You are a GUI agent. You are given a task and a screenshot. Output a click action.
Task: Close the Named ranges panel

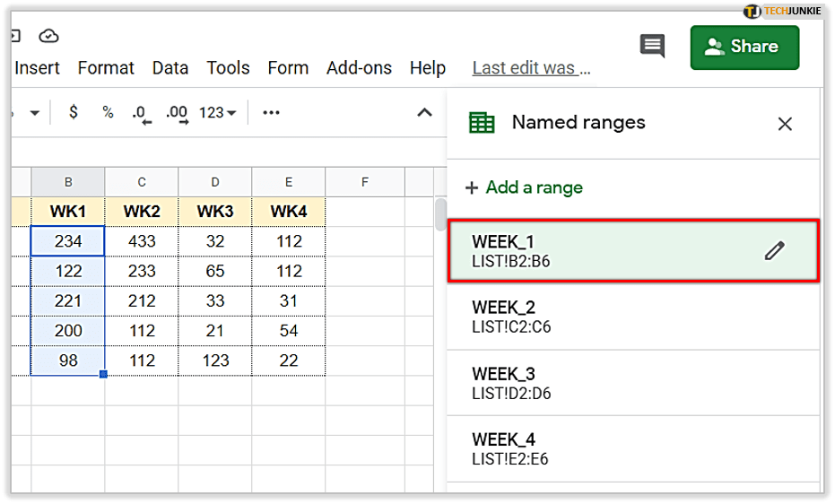(785, 124)
